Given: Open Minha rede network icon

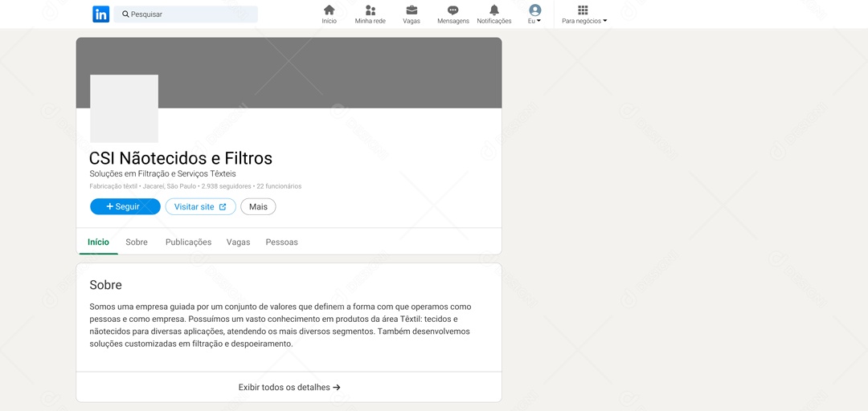Looking at the screenshot, I should click(371, 10).
